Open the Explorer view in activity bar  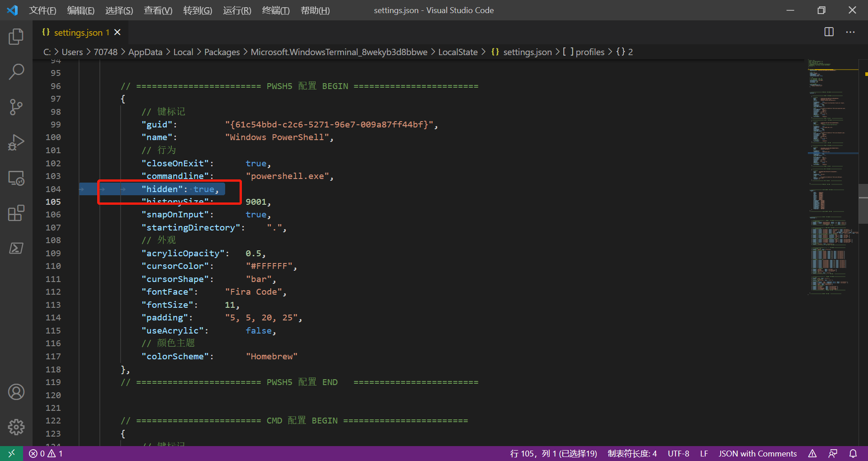click(16, 37)
